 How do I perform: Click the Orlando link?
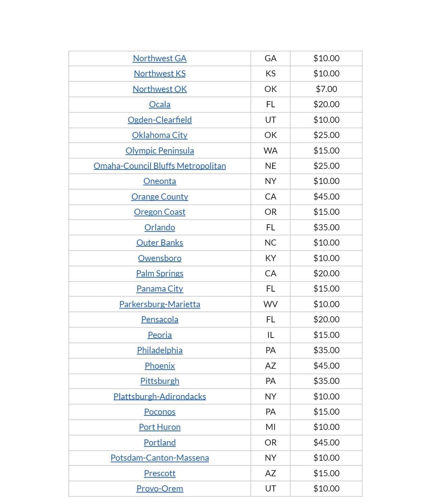point(159,227)
